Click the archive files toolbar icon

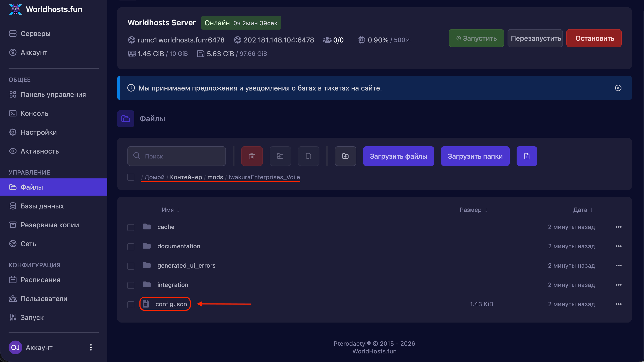click(308, 156)
